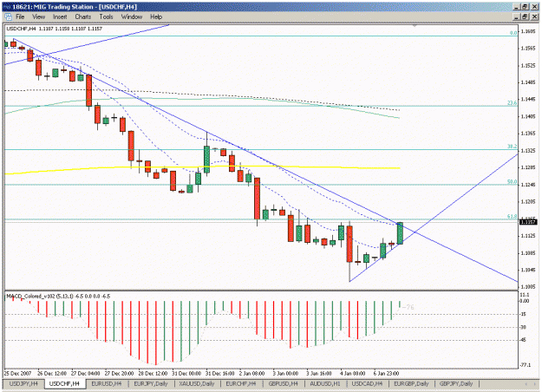542x392 pixels.
Task: Click the current price label 1.1157
Action: coord(528,222)
